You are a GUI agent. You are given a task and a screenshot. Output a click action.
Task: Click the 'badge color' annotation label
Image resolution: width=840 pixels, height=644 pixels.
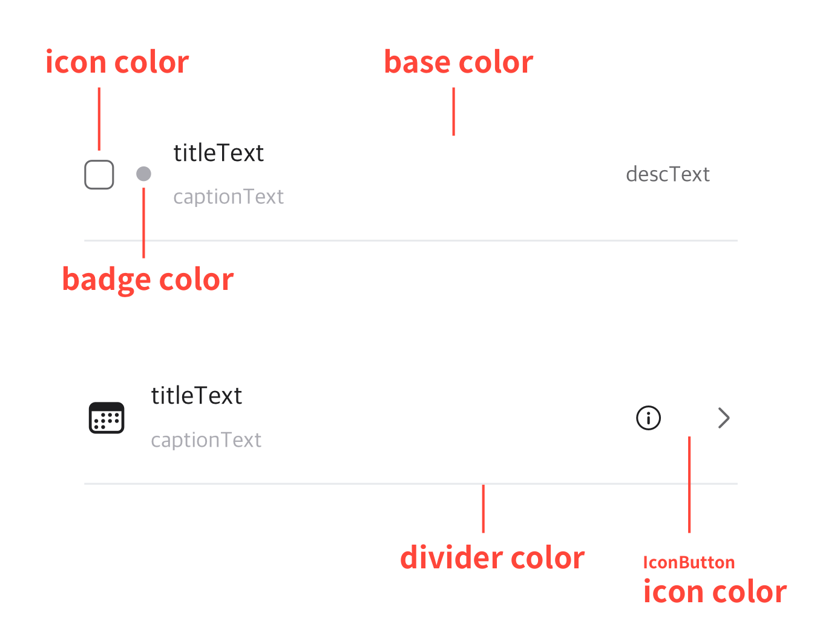148,280
